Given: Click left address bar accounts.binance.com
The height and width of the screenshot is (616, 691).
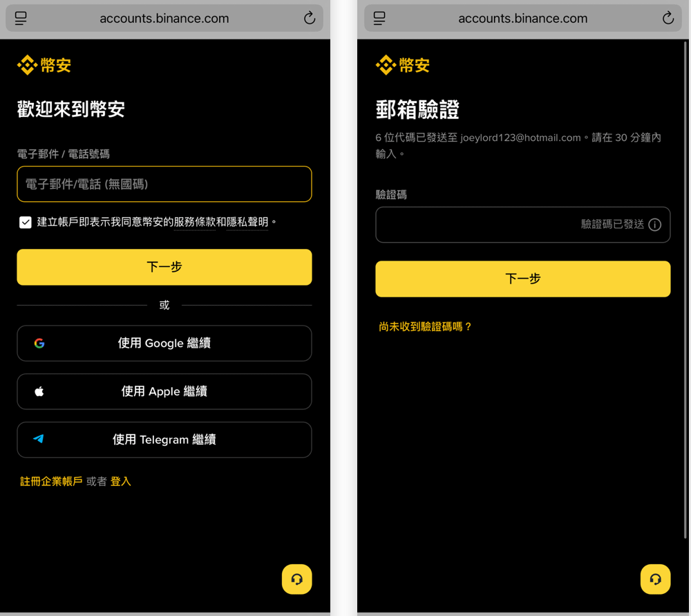Looking at the screenshot, I should click(x=164, y=19).
